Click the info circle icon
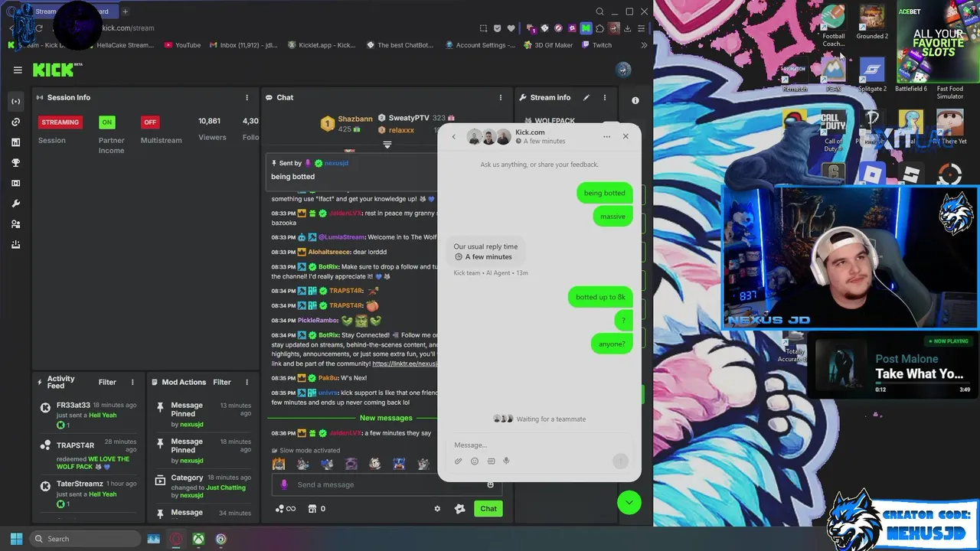This screenshot has height=551, width=980. [x=635, y=100]
